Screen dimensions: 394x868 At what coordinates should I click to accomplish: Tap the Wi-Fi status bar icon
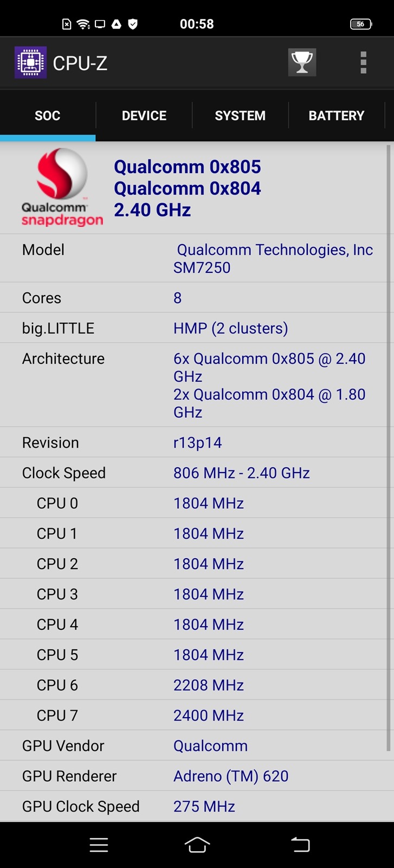point(83,24)
